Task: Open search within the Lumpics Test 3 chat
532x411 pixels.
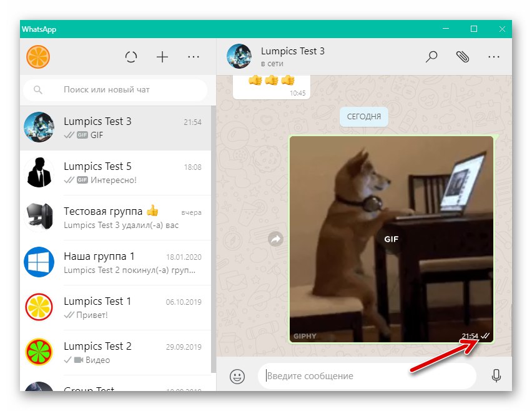Action: pyautogui.click(x=431, y=56)
